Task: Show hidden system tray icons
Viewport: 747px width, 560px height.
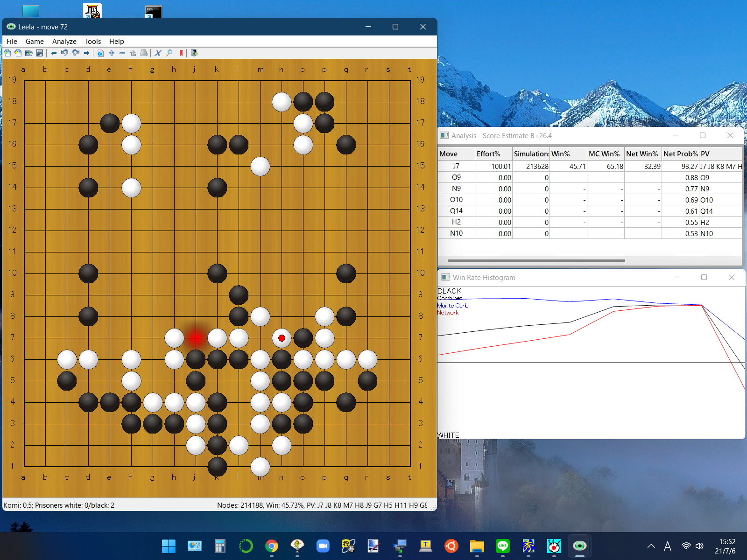Action: pos(651,546)
